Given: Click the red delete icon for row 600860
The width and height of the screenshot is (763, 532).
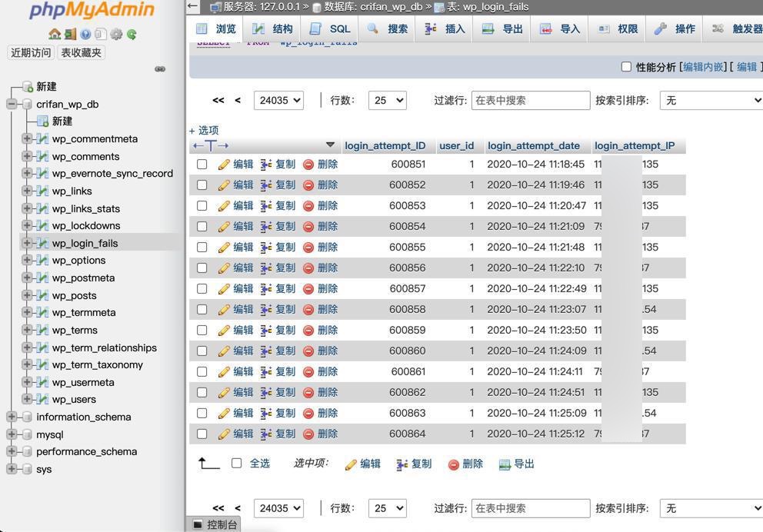Looking at the screenshot, I should (308, 351).
